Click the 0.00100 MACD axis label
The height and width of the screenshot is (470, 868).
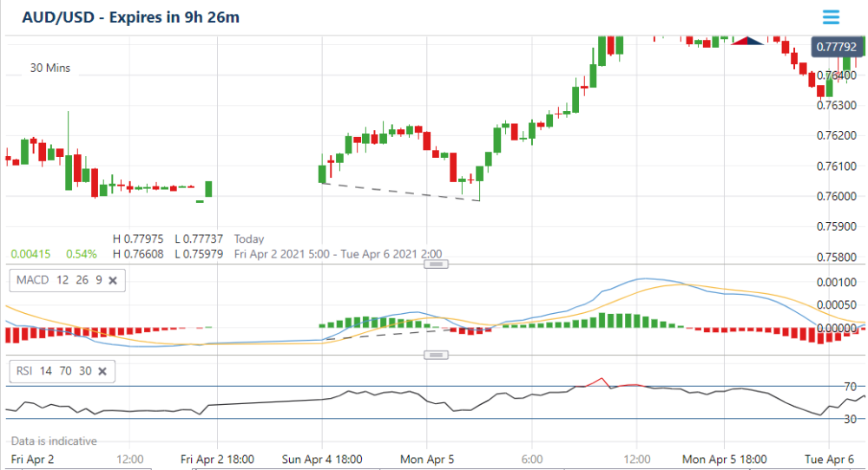click(837, 283)
